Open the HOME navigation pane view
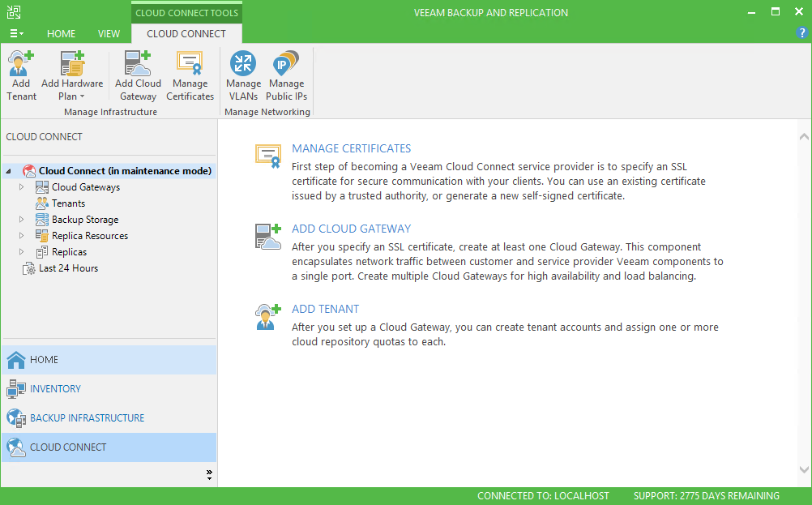The height and width of the screenshot is (505, 812). click(109, 359)
